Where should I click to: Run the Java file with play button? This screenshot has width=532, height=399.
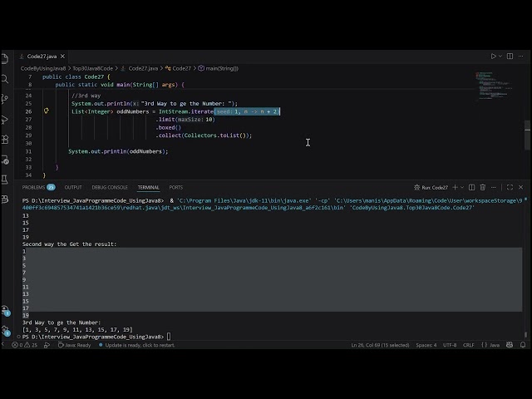pyautogui.click(x=493, y=57)
